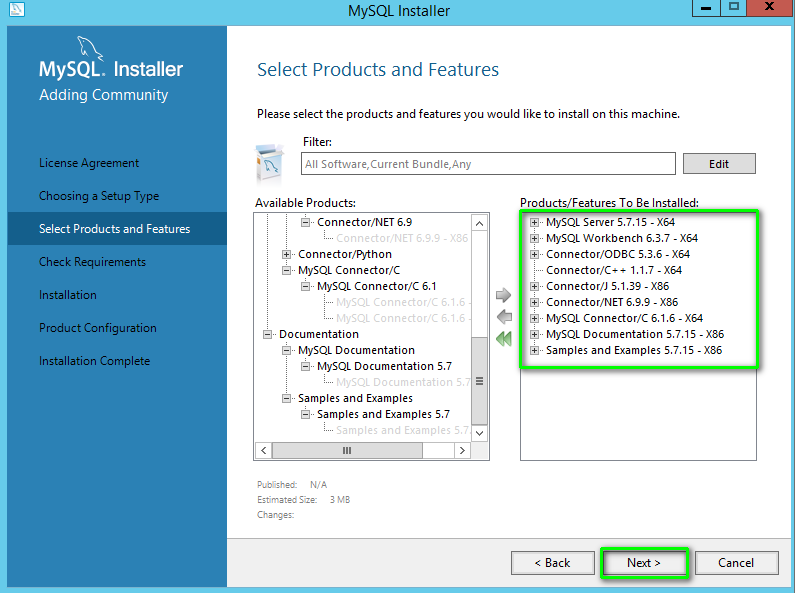
Task: Close the MySQL Installer window
Action: point(769,7)
